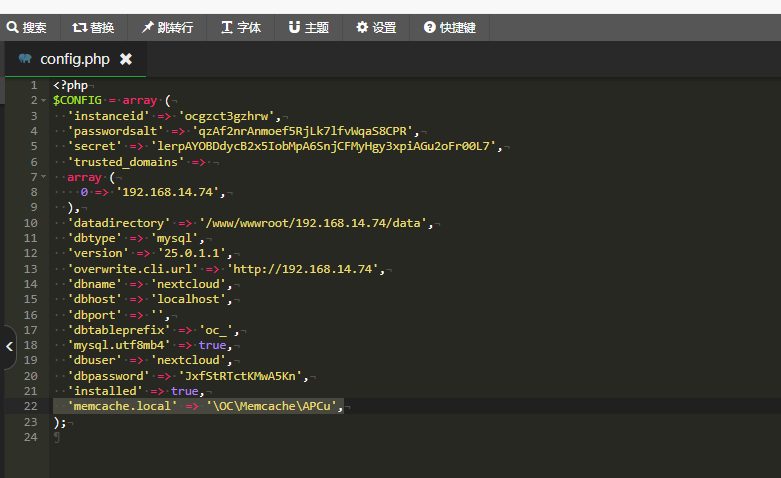This screenshot has height=478, width=781.
Task: Open the 设置 settings gear
Action: pos(376,28)
